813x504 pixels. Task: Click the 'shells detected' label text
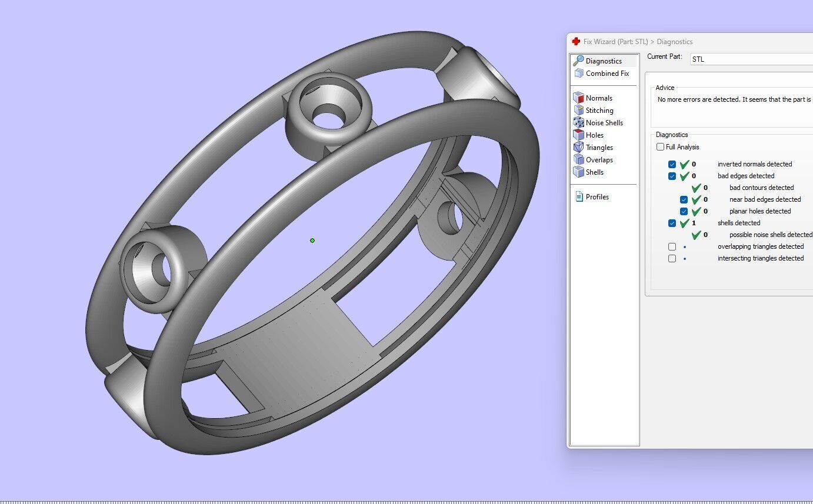tap(739, 223)
